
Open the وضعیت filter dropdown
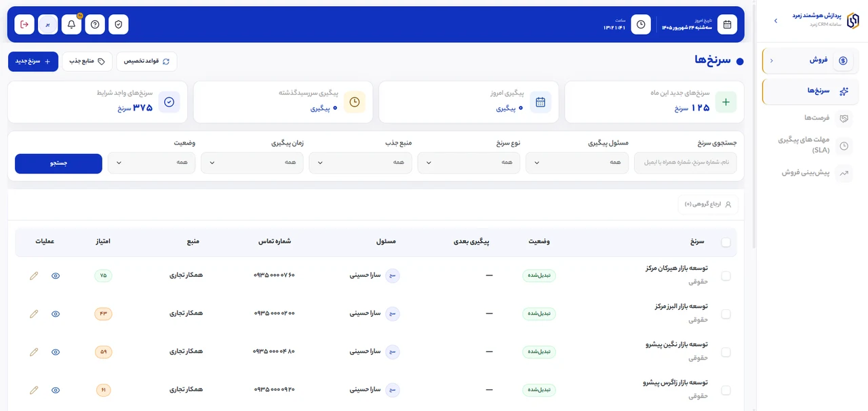pyautogui.click(x=151, y=163)
